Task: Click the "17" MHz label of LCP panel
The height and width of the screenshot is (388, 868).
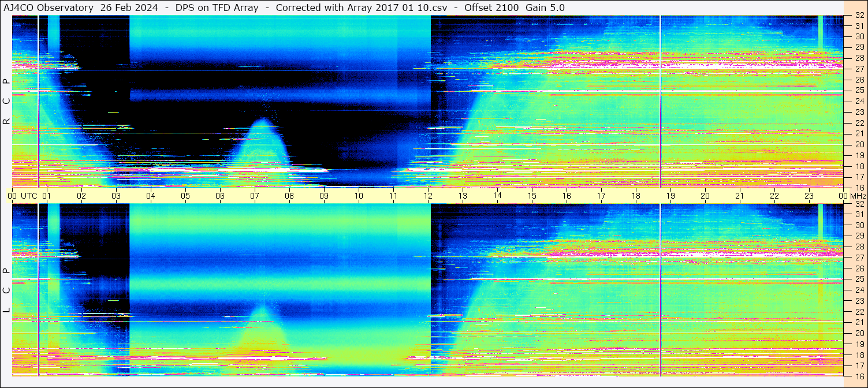Action: [859, 365]
